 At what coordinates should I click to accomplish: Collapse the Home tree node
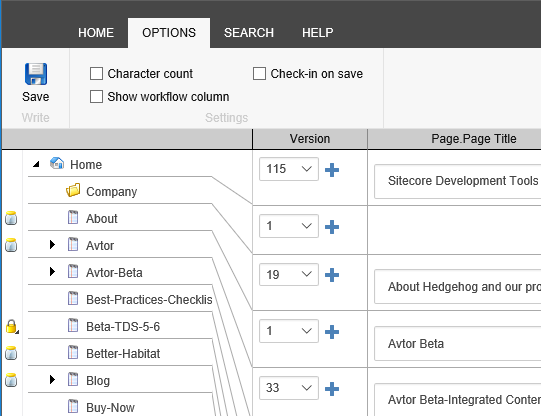click(36, 164)
